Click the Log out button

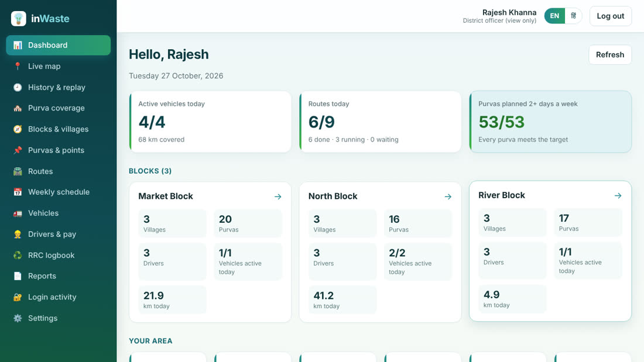[x=610, y=16]
